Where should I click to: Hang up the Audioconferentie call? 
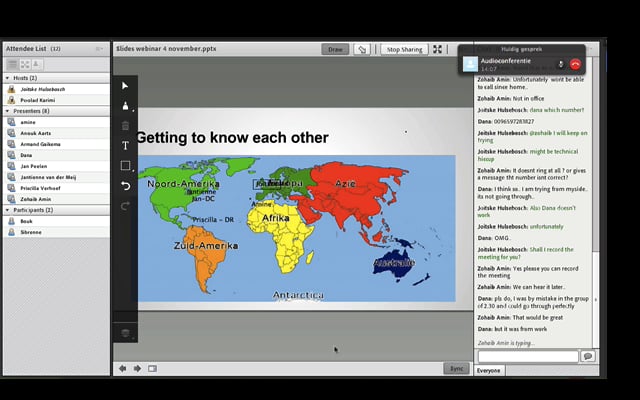(x=575, y=64)
